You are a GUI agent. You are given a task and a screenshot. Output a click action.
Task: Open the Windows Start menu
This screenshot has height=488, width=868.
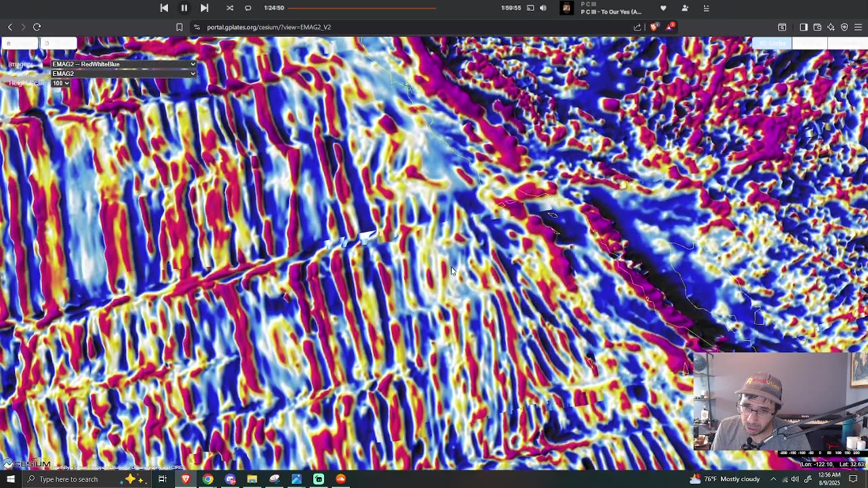tap(10, 479)
